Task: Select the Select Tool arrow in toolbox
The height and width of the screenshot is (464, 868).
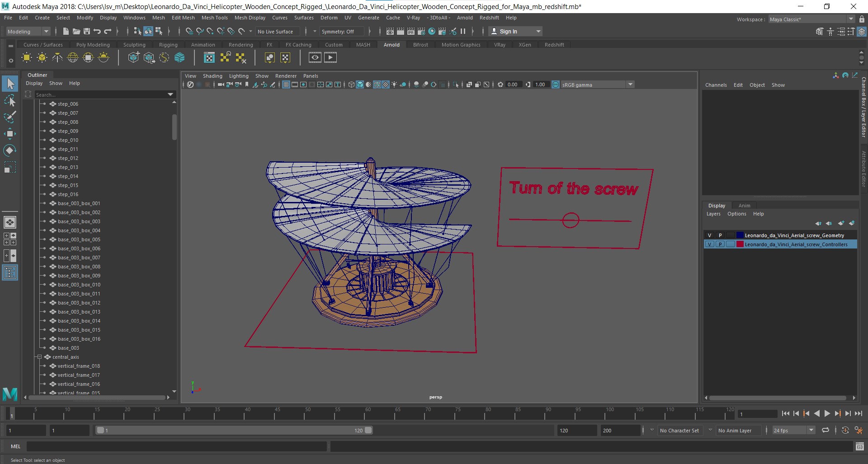Action: click(x=10, y=84)
